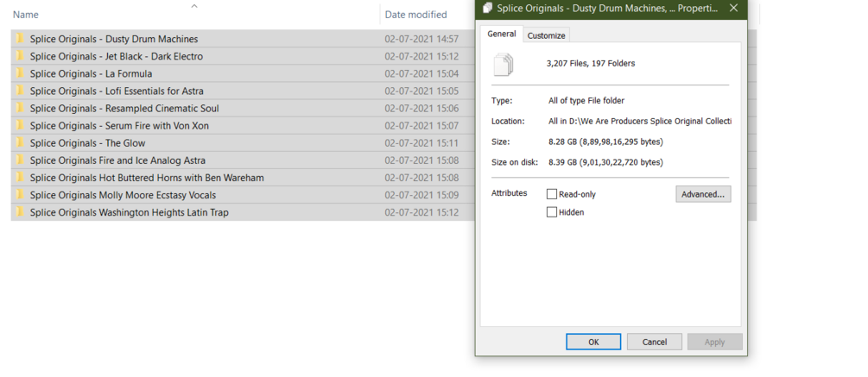The image size is (868, 377).
Task: Select Splice Originals - Dusty Drum Machines folder name
Action: click(x=113, y=39)
